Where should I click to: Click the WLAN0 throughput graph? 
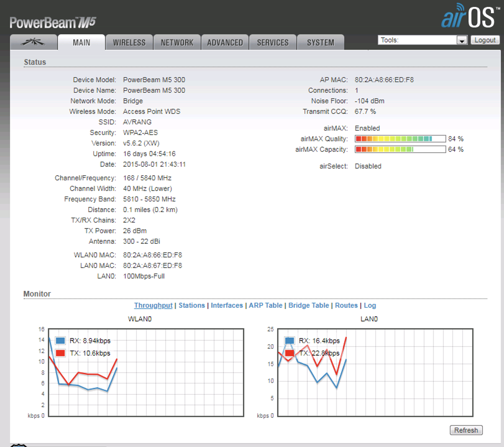pos(146,372)
